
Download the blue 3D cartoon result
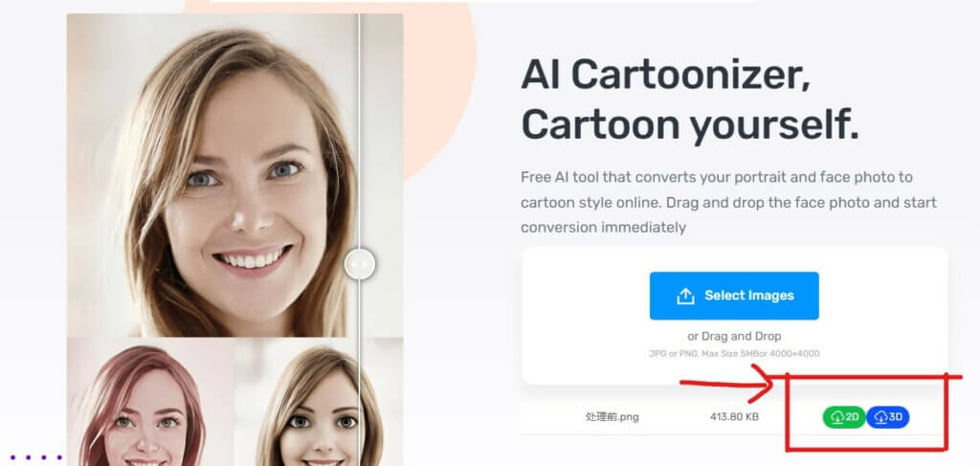(x=887, y=416)
